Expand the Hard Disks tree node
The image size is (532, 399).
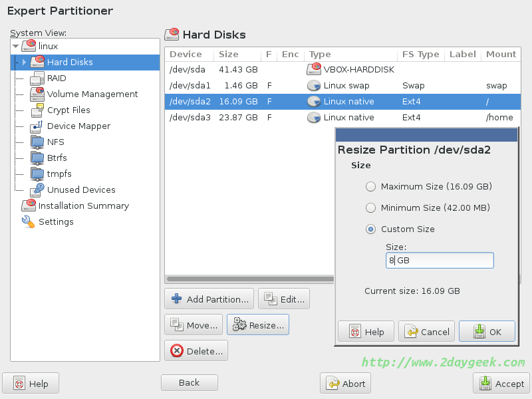coord(25,63)
